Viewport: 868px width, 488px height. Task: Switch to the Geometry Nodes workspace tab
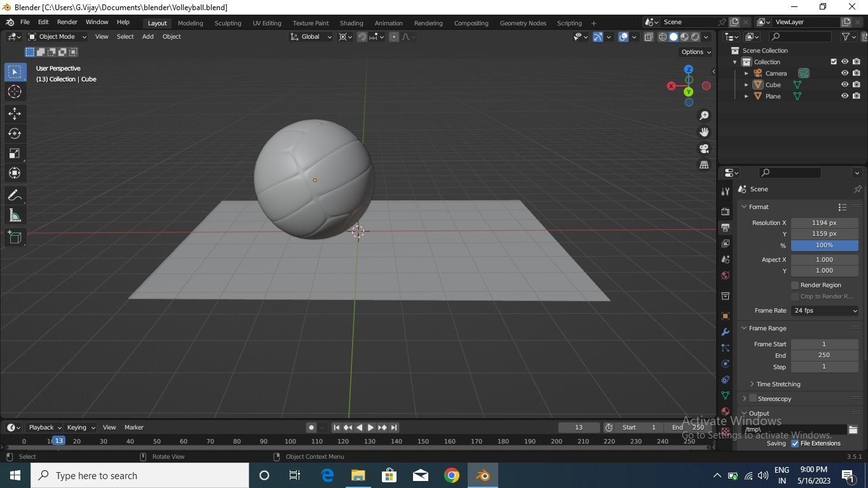click(523, 23)
